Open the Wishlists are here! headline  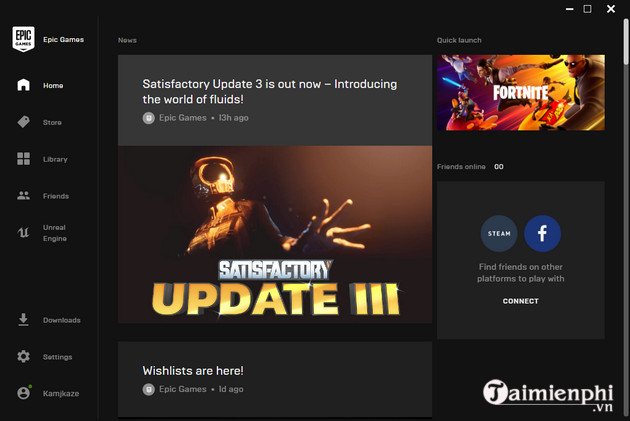coord(193,371)
